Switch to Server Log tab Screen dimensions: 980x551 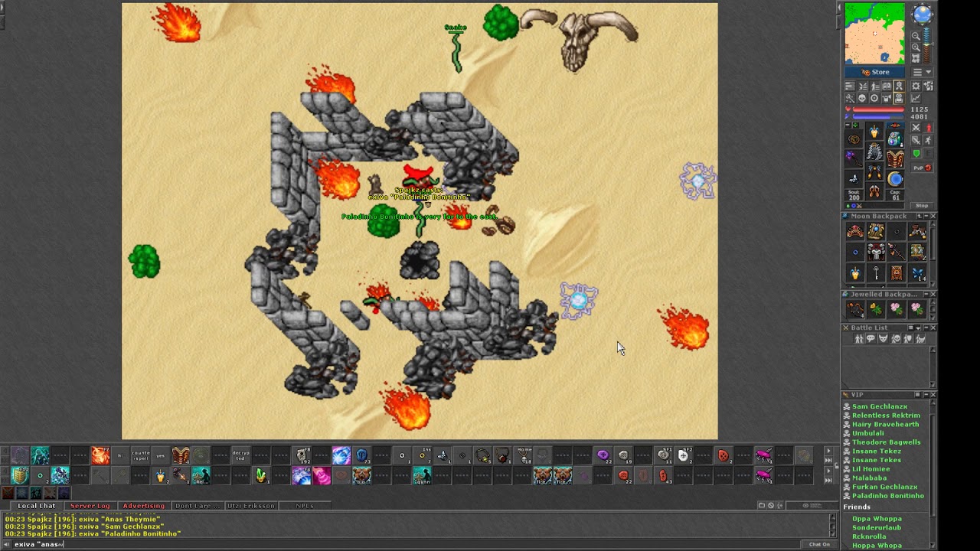coord(90,506)
